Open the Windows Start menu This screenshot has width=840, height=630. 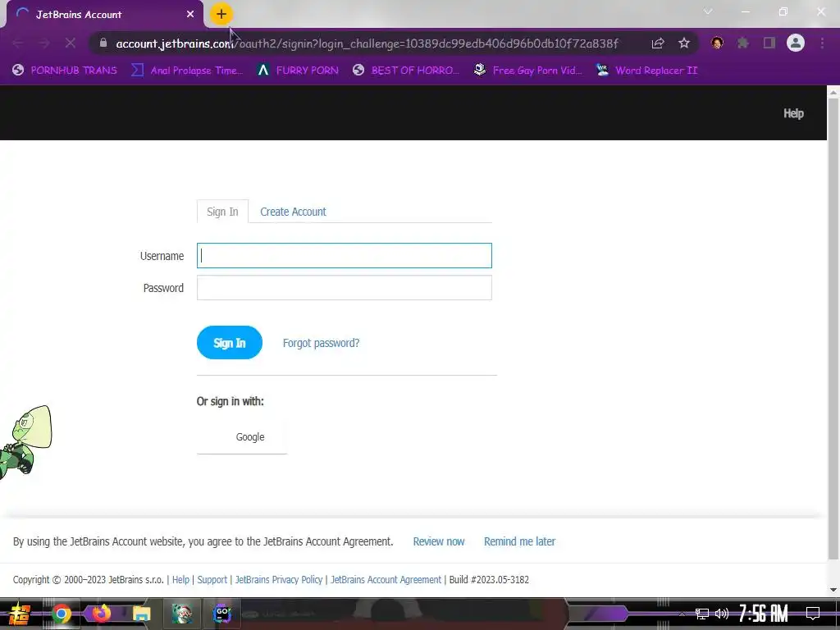pyautogui.click(x=20, y=614)
